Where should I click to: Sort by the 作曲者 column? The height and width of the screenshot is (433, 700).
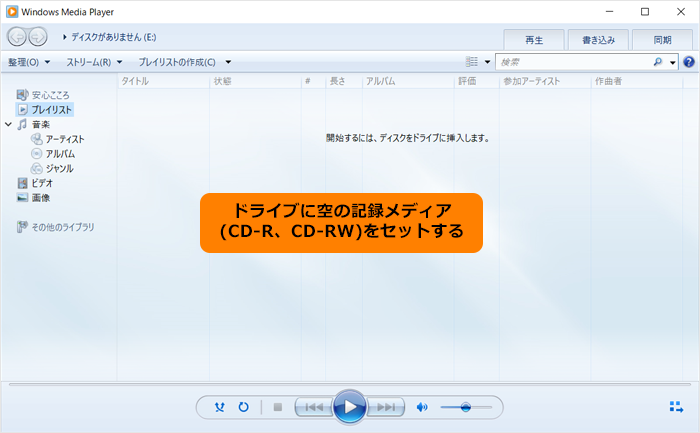[x=637, y=81]
